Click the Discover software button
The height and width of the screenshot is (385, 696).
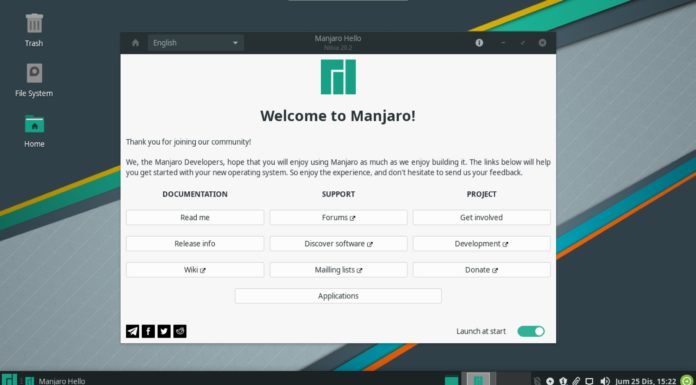[x=338, y=244]
